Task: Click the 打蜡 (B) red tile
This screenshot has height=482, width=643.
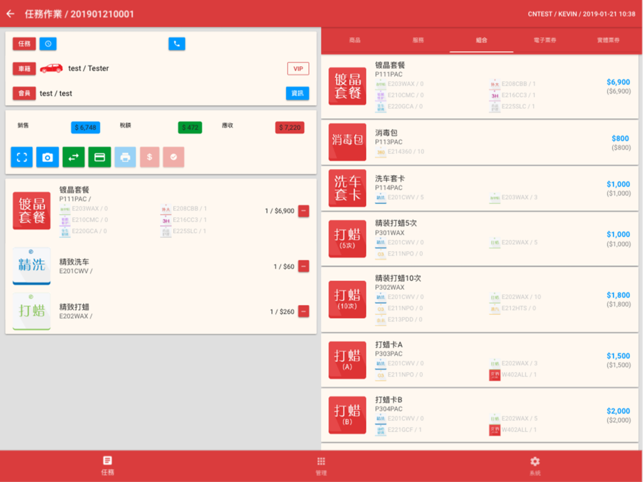Action: (347, 415)
